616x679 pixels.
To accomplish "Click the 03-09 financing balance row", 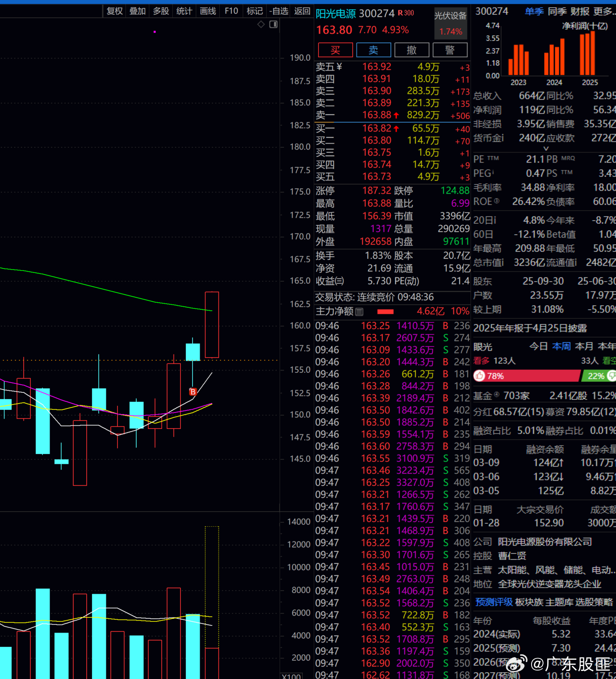I will coord(545,462).
